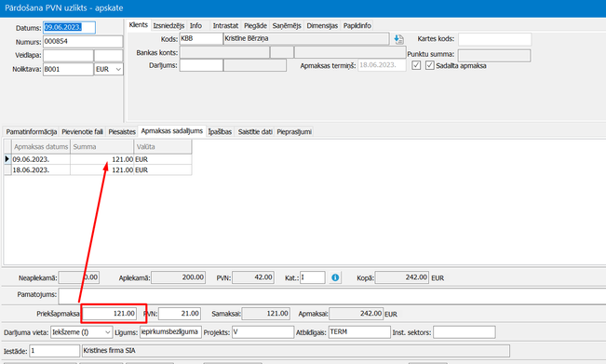The height and width of the screenshot is (364, 606).
Task: Click the Noliktava field B001
Action: (x=68, y=69)
